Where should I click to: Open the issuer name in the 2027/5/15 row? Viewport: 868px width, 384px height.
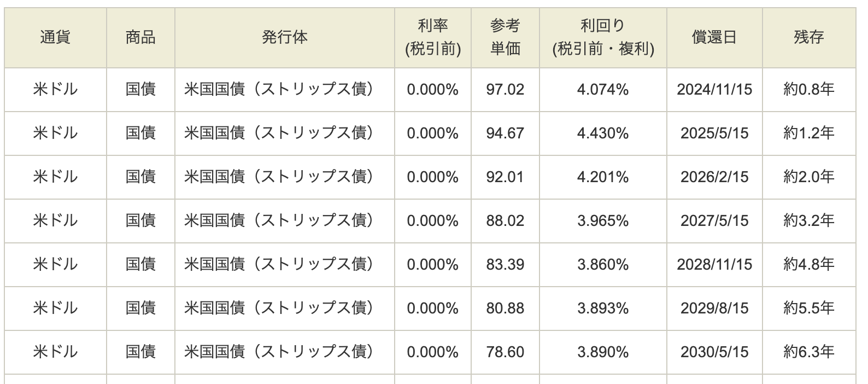279,220
